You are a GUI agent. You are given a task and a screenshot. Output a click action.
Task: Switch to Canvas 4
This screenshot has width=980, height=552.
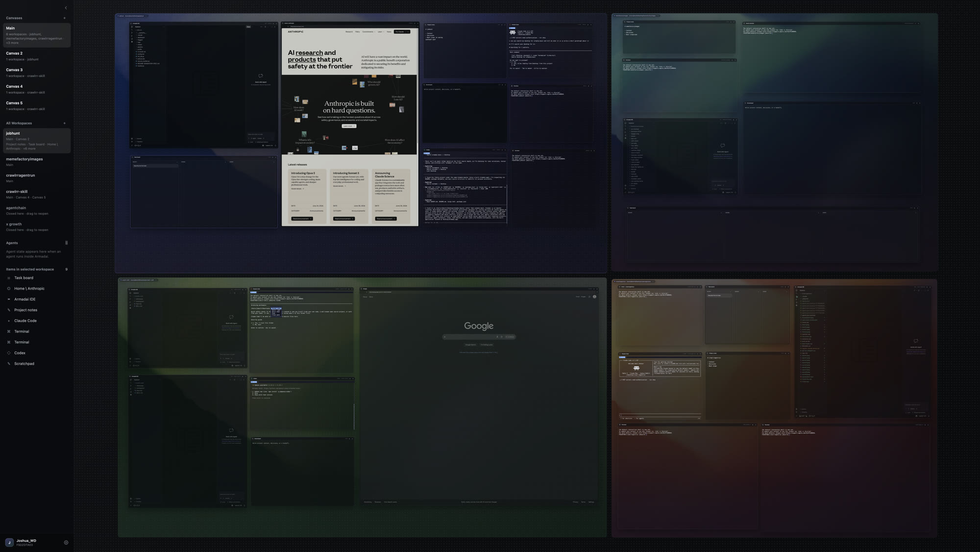coord(37,89)
